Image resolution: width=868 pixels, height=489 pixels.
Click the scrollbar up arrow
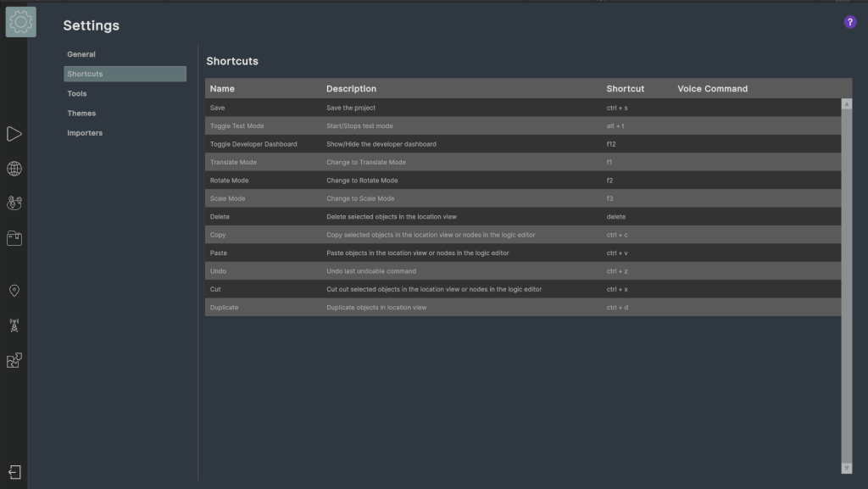[x=847, y=104]
